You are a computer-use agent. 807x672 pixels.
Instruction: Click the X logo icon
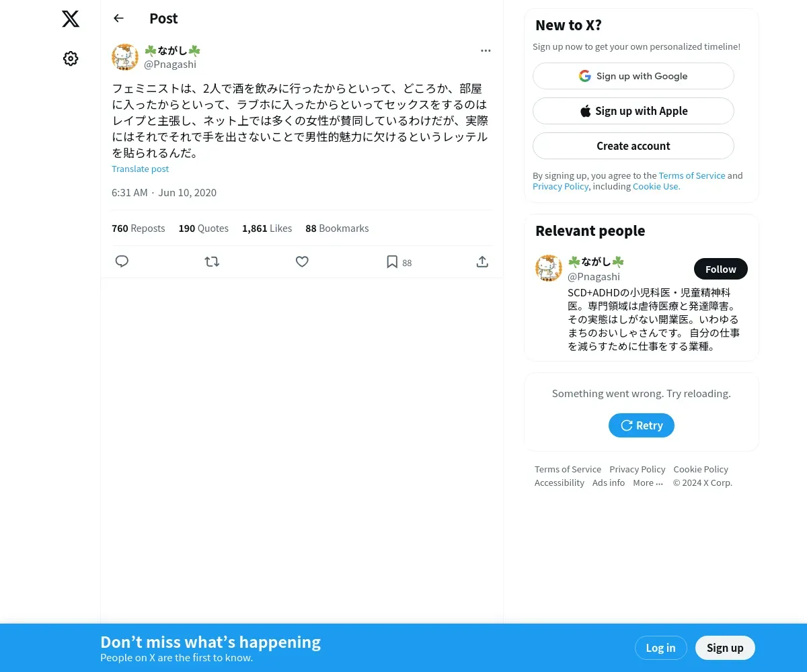coord(71,19)
